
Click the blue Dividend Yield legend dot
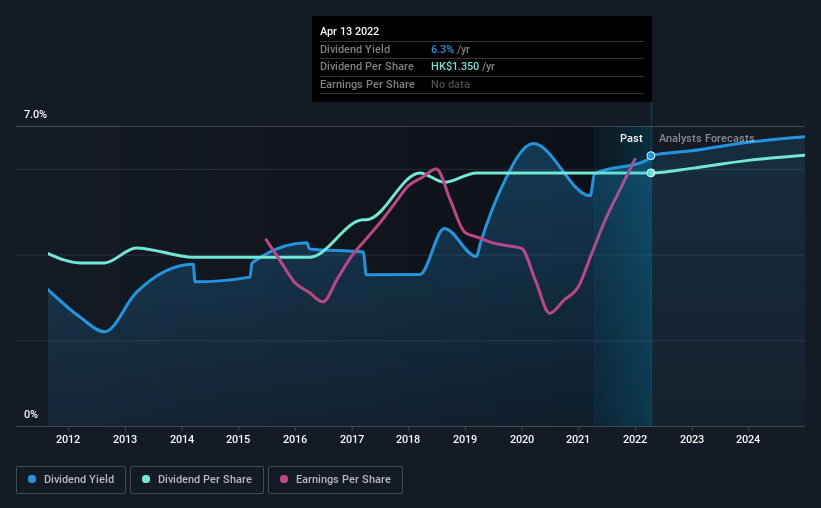[x=32, y=479]
